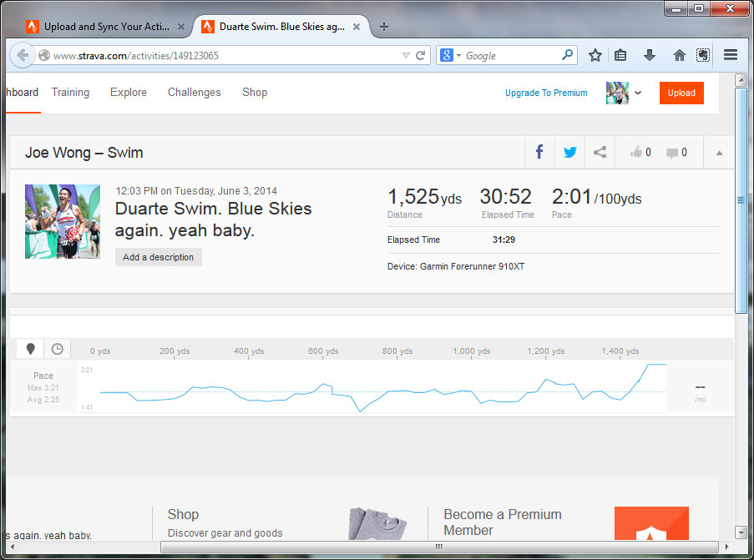Bookmark page with Firefox star icon

click(x=595, y=55)
